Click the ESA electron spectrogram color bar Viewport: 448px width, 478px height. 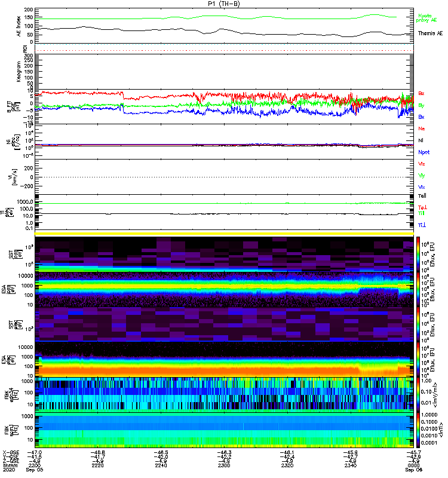[418, 360]
